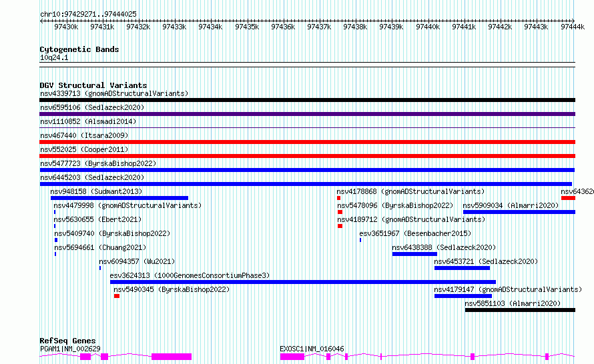
Task: Open nsv4479998 (gnomADStructuralVariants) label
Action: 127,205
